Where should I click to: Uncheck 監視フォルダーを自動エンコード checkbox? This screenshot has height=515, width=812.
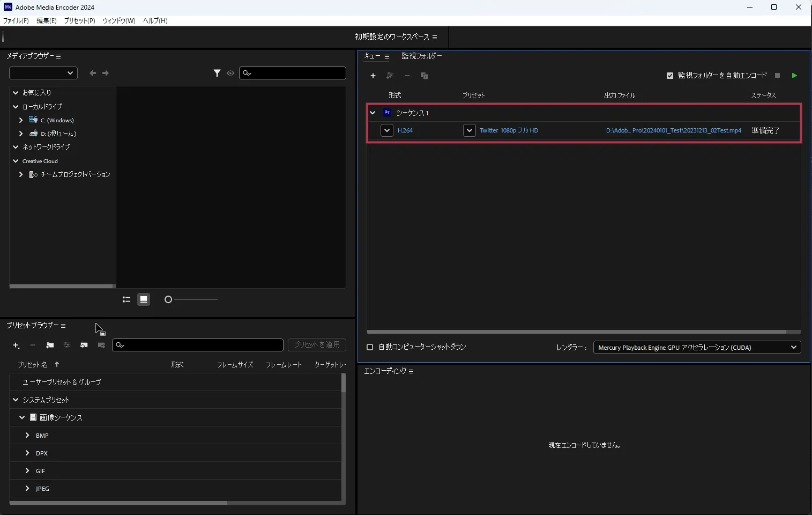(670, 76)
